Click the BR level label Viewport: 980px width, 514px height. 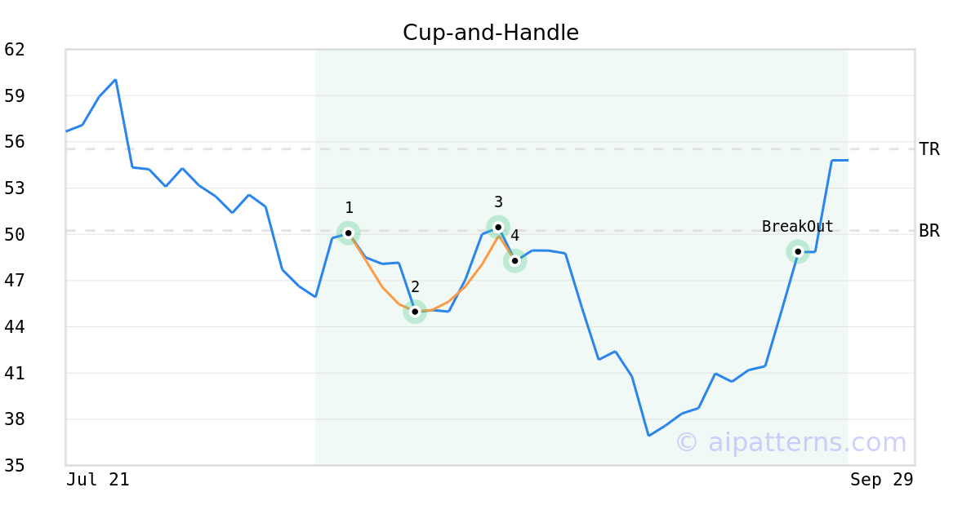(929, 231)
